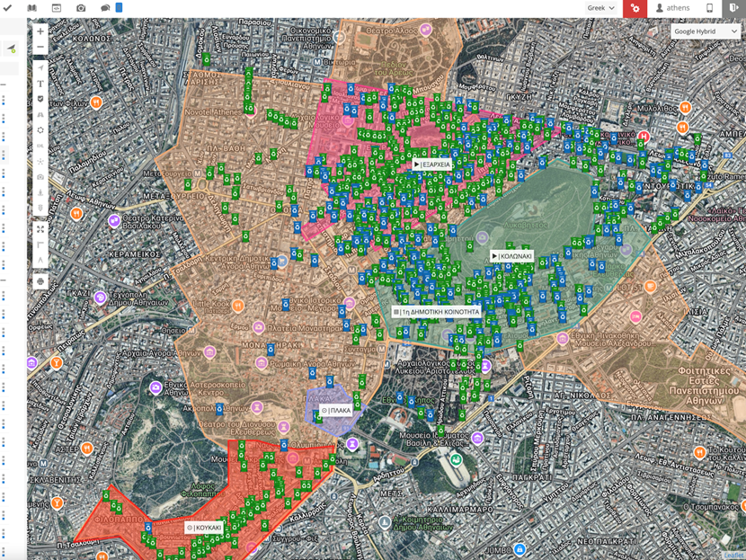Open the code embed window icon
Screen dimensions: 746x560
57,8
